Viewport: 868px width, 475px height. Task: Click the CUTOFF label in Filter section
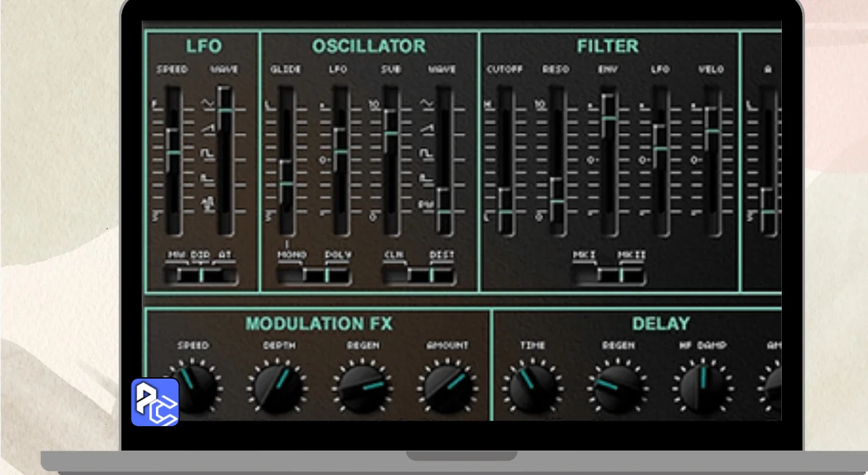pyautogui.click(x=505, y=69)
